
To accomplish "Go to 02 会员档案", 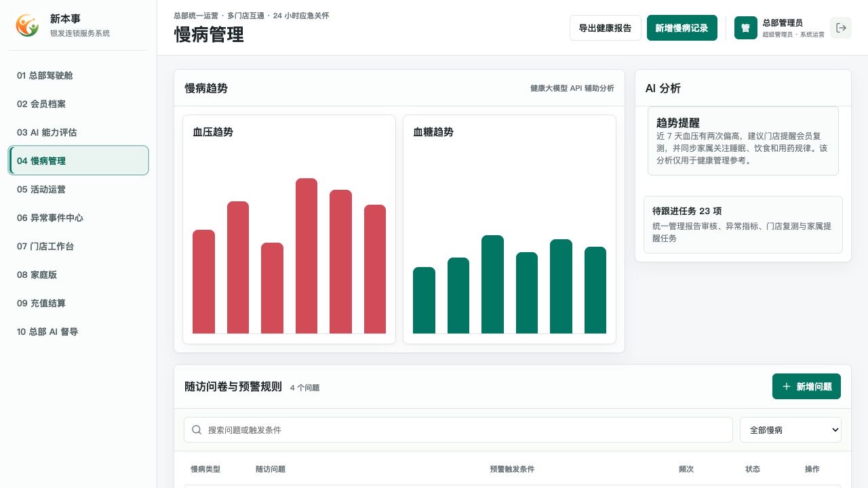I will click(79, 104).
